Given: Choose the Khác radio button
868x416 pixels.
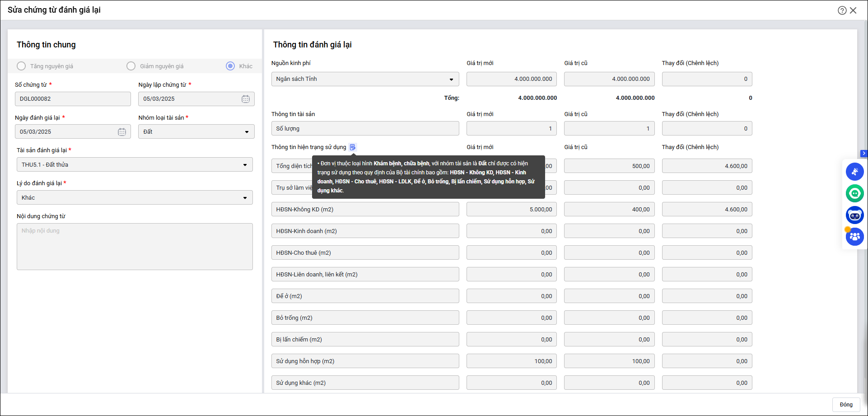Looking at the screenshot, I should click(x=230, y=66).
